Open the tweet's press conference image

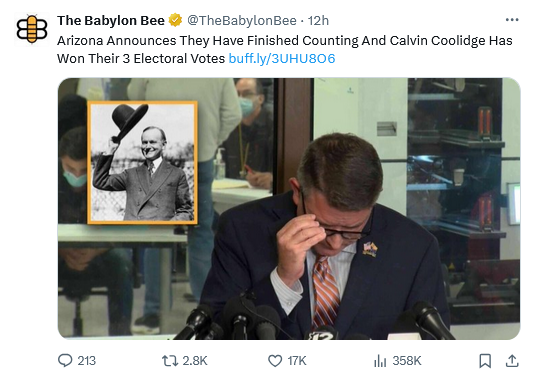289,208
